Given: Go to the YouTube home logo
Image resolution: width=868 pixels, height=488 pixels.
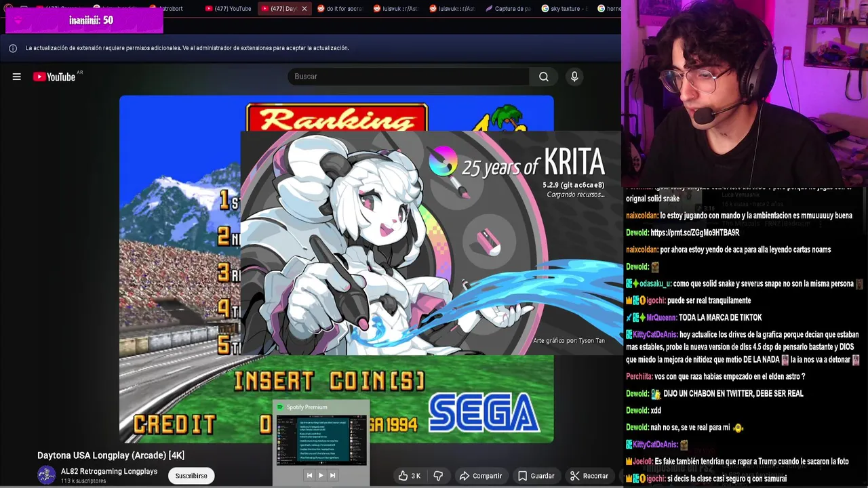Looking at the screenshot, I should coord(54,77).
